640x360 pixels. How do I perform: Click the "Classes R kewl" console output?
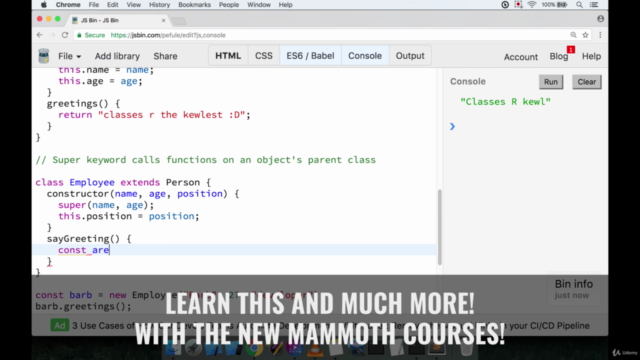pyautogui.click(x=505, y=102)
